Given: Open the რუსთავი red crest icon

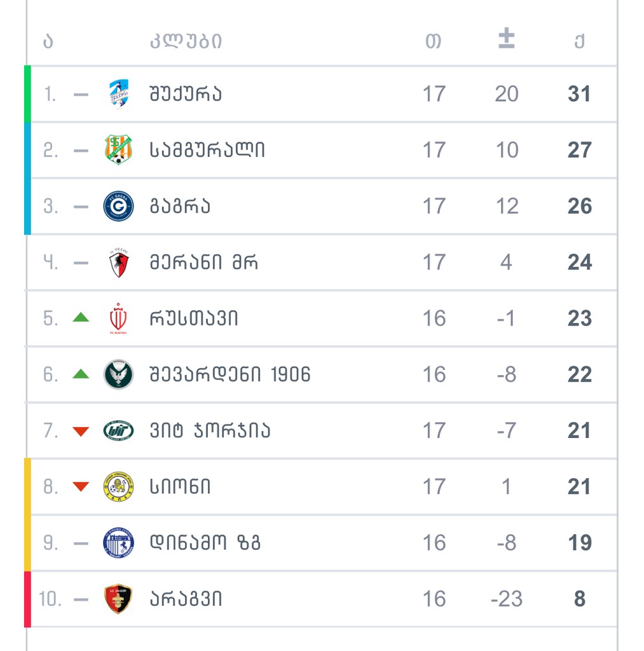Looking at the screenshot, I should [x=118, y=318].
